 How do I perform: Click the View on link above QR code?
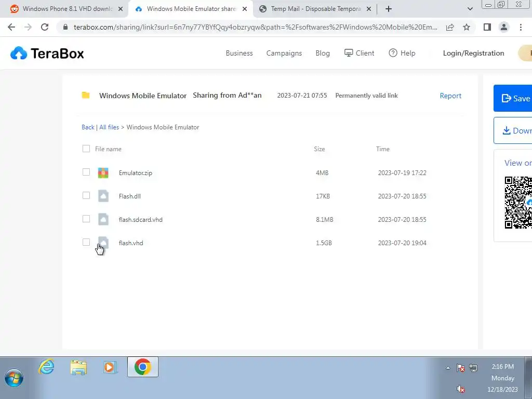518,163
